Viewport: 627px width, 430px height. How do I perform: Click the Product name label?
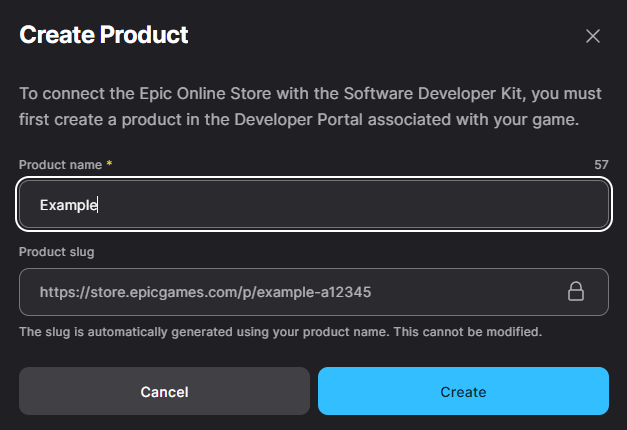point(61,164)
